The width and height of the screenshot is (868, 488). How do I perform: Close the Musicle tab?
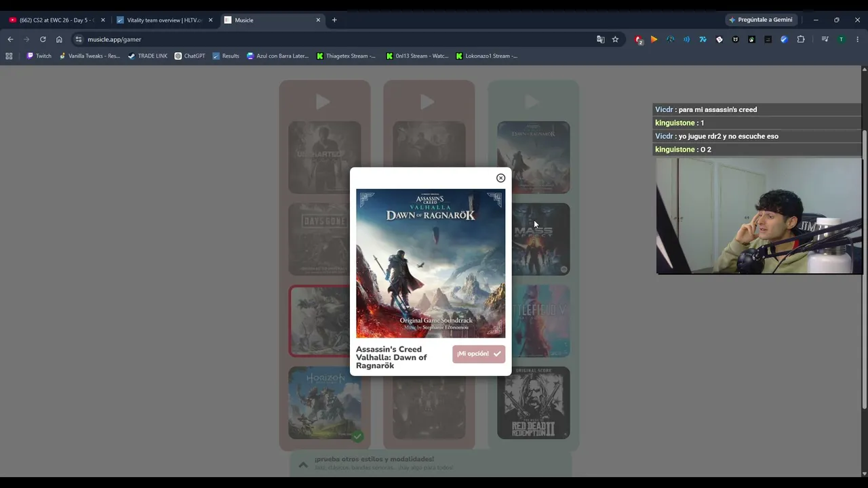click(x=318, y=20)
